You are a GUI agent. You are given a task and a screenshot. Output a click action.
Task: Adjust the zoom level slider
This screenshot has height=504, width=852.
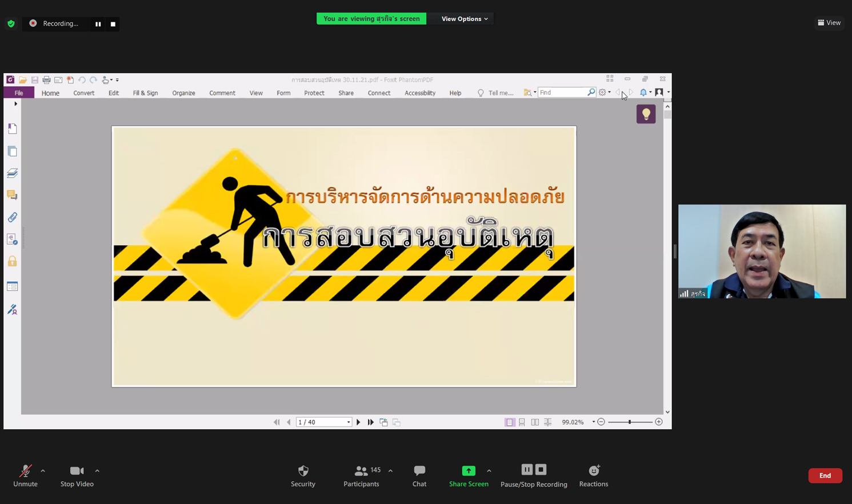tap(630, 422)
